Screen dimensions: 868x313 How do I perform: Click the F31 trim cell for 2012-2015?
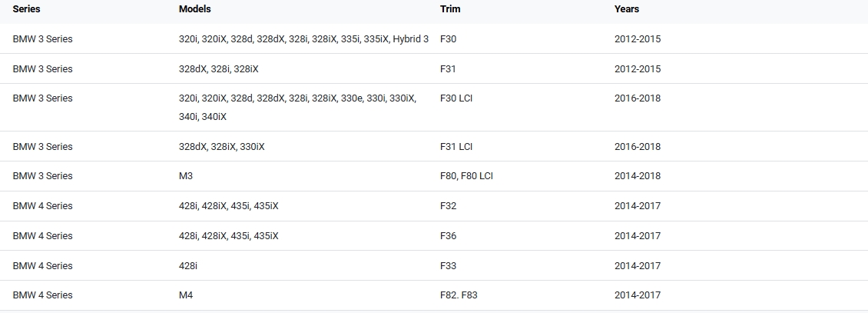pyautogui.click(x=448, y=68)
